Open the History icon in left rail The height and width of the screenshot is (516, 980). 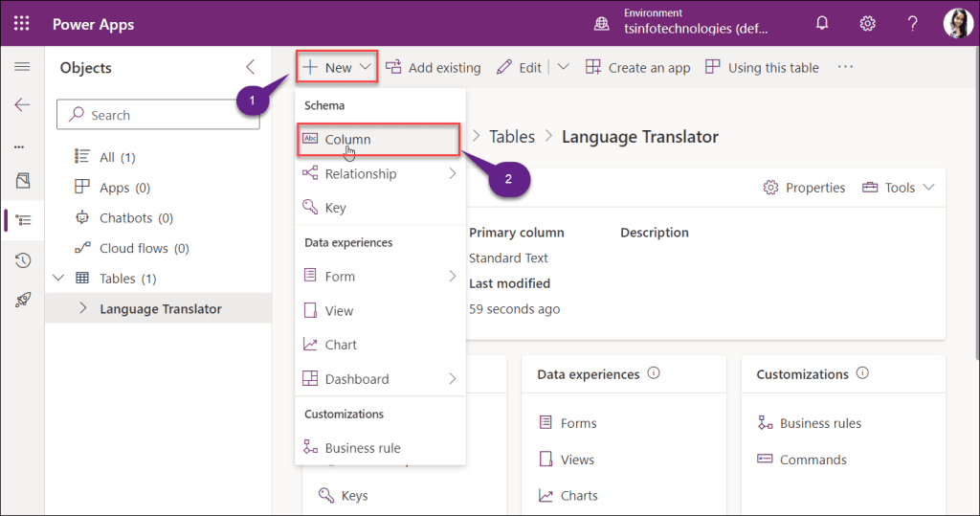pyautogui.click(x=23, y=260)
